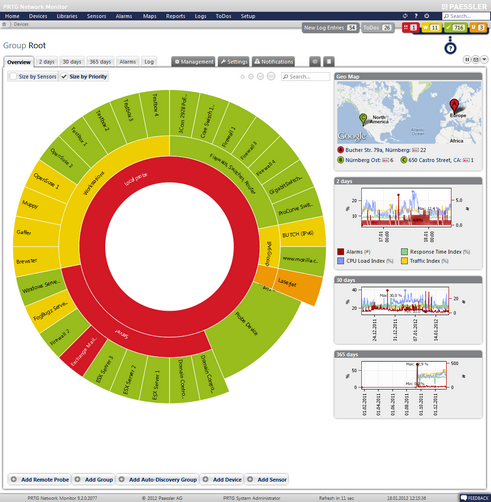Toggle the yellow Traffic Index swatch

[x=404, y=261]
